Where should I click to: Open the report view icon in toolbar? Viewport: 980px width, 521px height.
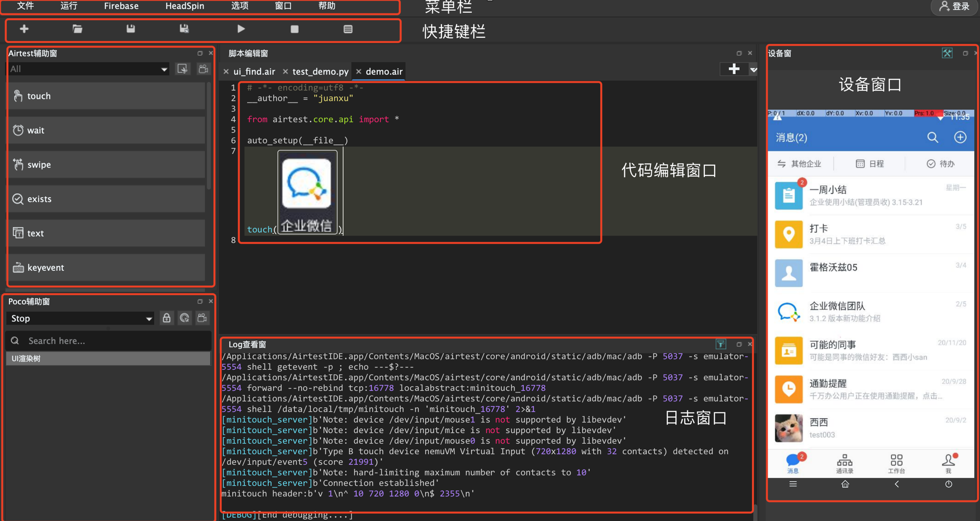click(348, 29)
